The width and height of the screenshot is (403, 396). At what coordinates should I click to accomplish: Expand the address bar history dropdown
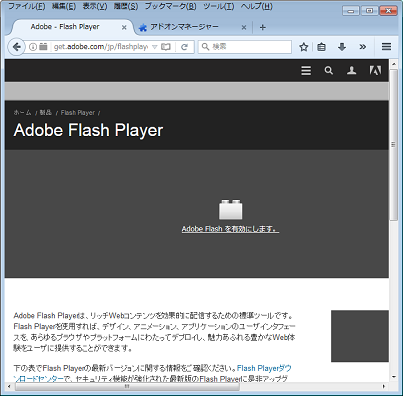pos(154,47)
